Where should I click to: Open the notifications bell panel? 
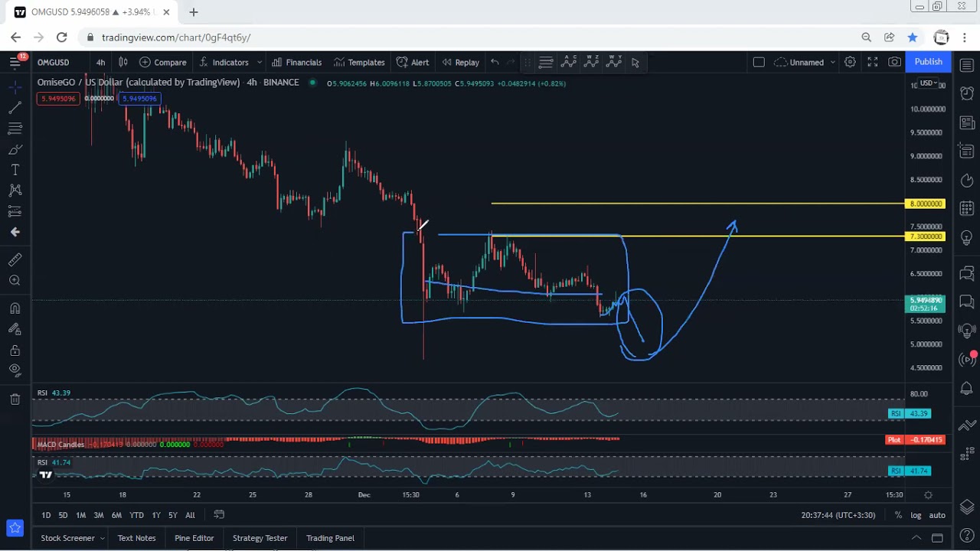coord(966,389)
